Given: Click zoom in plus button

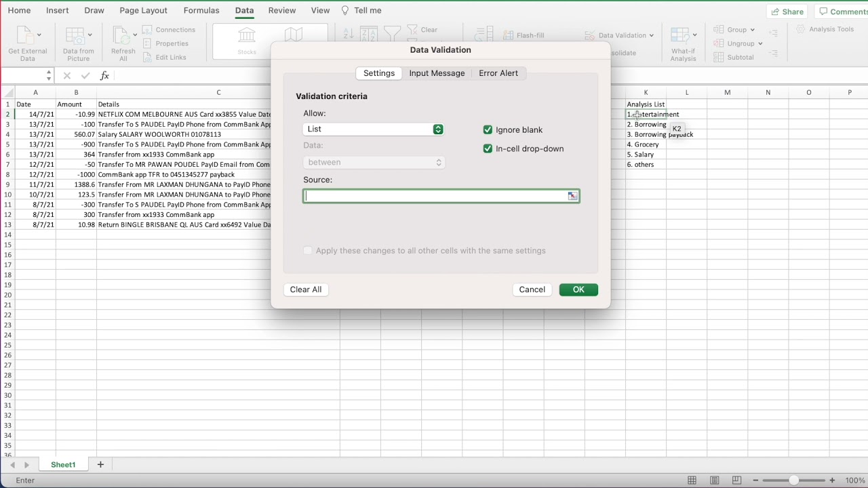Looking at the screenshot, I should pos(832,481).
